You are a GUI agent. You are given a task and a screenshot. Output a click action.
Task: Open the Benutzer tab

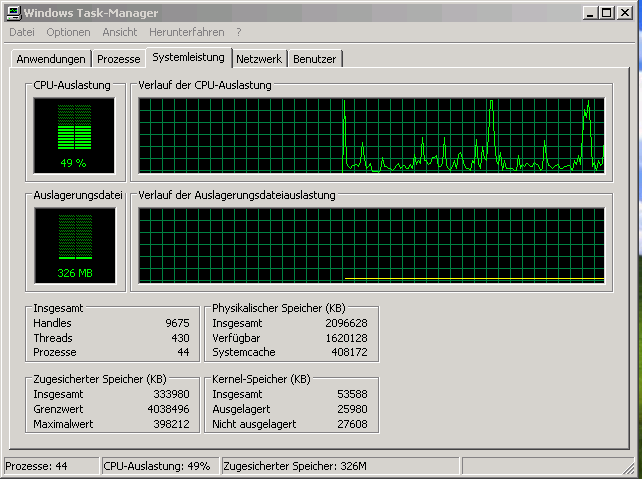click(315, 59)
